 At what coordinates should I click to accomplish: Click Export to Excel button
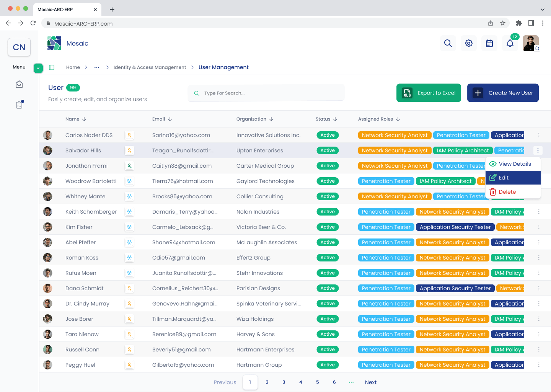click(x=429, y=93)
